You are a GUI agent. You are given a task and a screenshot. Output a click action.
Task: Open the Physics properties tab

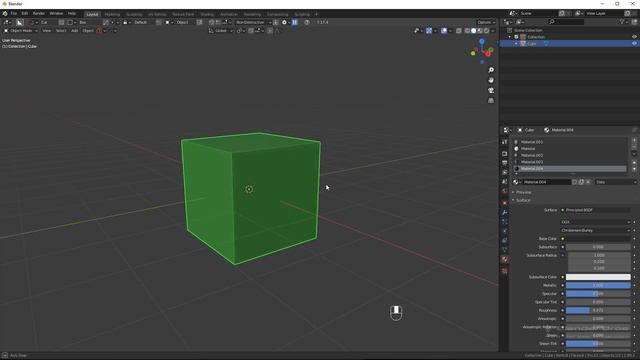[x=504, y=231]
